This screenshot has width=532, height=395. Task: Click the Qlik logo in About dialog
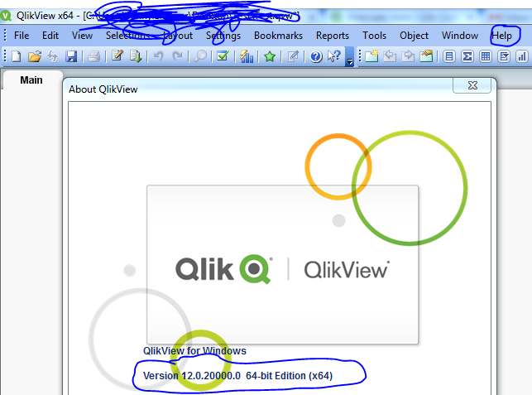point(224,269)
